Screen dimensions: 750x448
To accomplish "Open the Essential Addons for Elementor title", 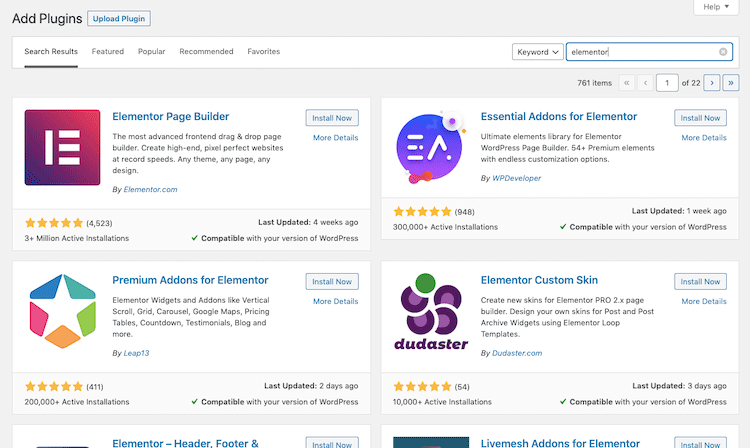I will tap(559, 116).
